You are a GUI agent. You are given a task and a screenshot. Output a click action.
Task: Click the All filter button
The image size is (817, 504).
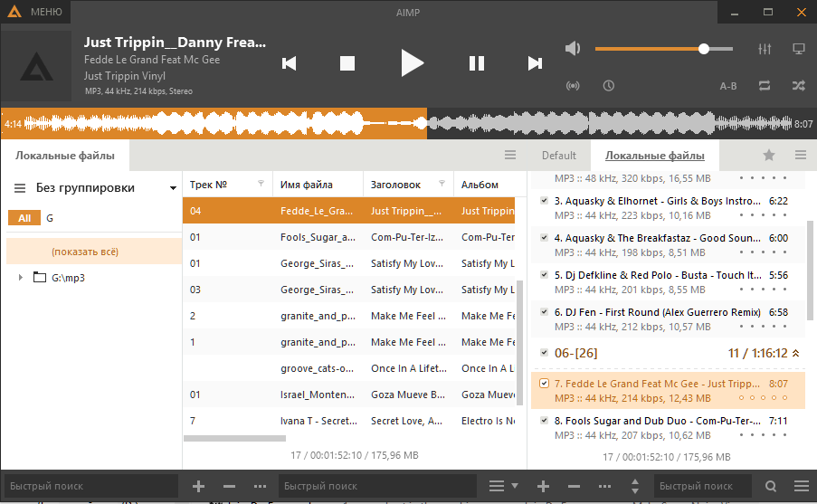click(x=24, y=218)
